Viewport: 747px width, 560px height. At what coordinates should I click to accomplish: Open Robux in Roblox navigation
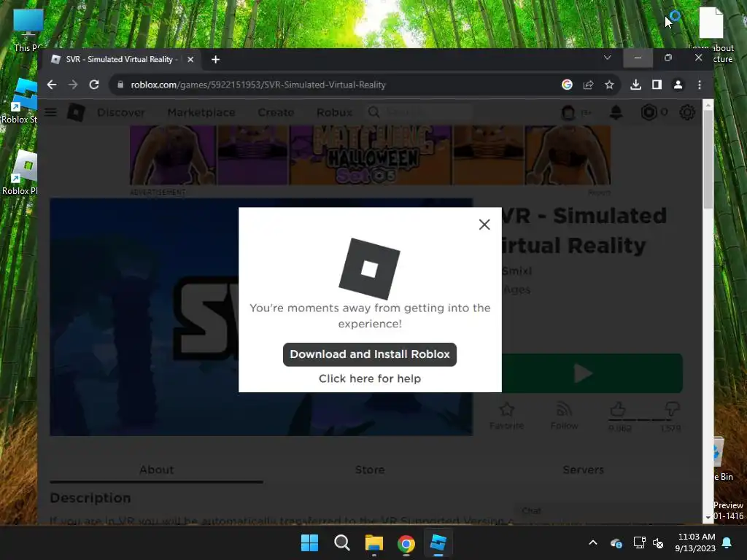[334, 113]
